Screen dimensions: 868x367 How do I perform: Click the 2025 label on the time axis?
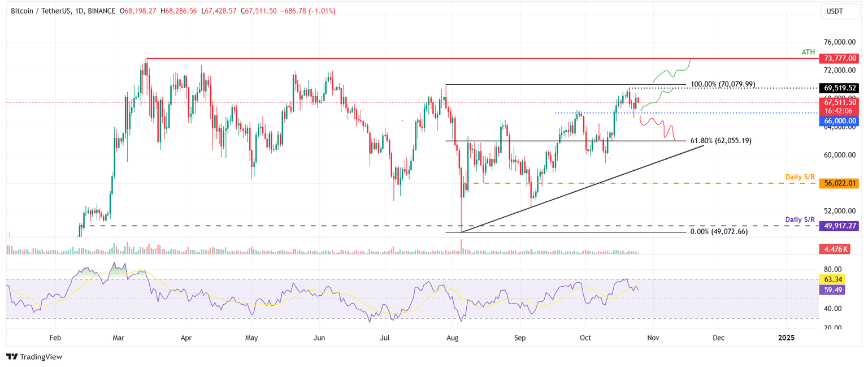pos(786,338)
